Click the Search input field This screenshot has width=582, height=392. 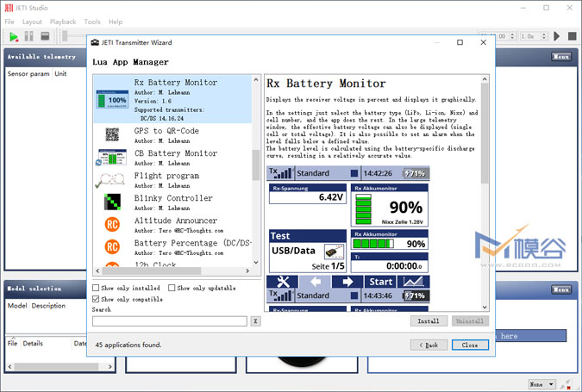(x=170, y=321)
